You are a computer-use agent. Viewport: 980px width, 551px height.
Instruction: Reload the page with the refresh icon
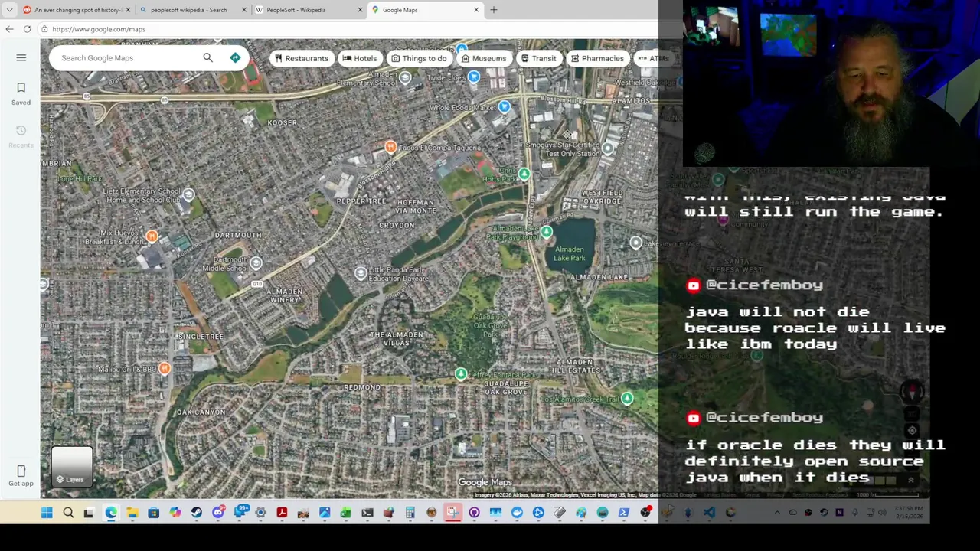(x=27, y=29)
